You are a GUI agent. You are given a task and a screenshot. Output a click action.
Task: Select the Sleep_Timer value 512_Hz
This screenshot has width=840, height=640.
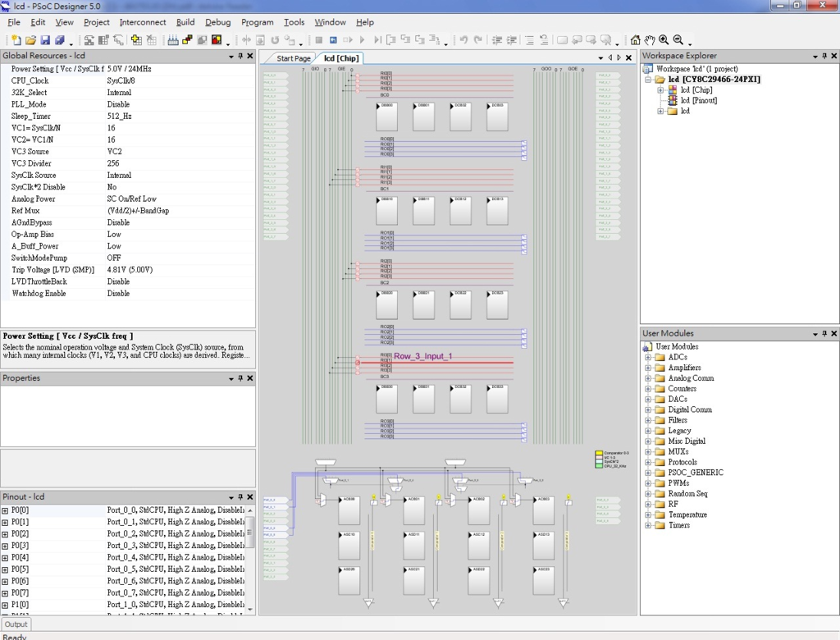click(120, 116)
